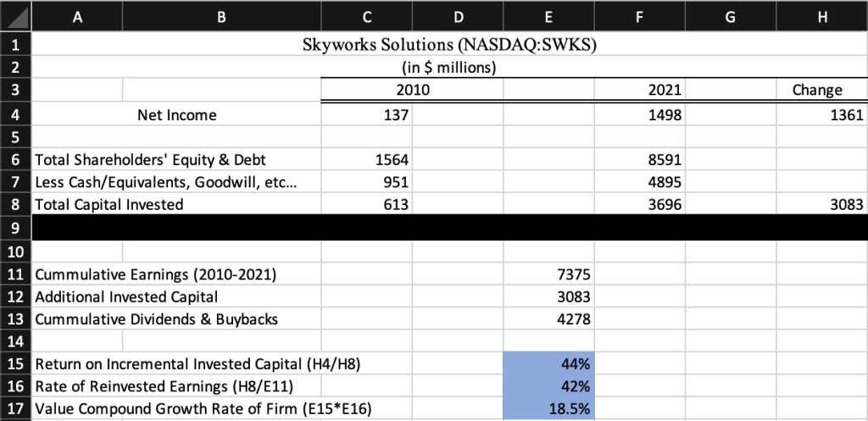Select row 1 header
The width and height of the screenshot is (868, 421).
16,45
